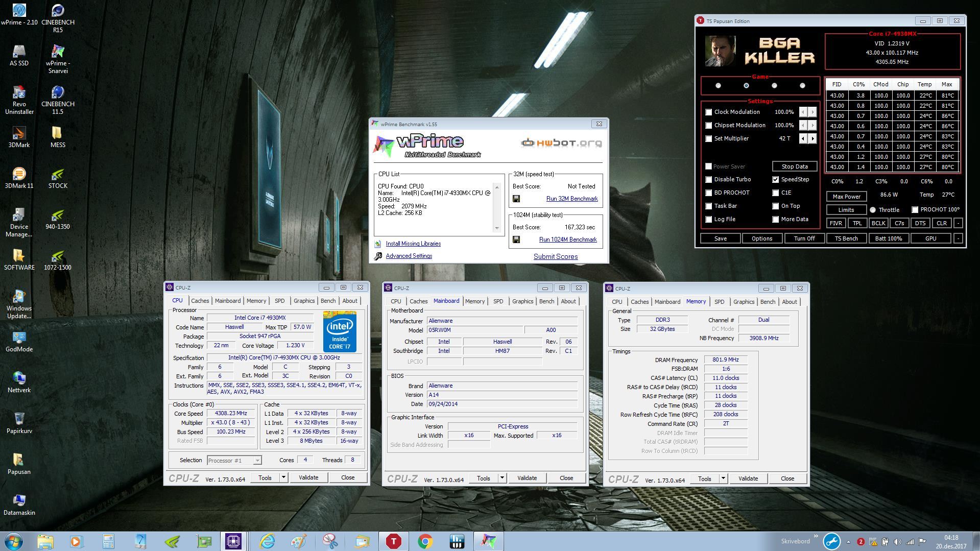This screenshot has width=980, height=551.
Task: Click the save icon beside the 1024M best score
Action: click(516, 239)
